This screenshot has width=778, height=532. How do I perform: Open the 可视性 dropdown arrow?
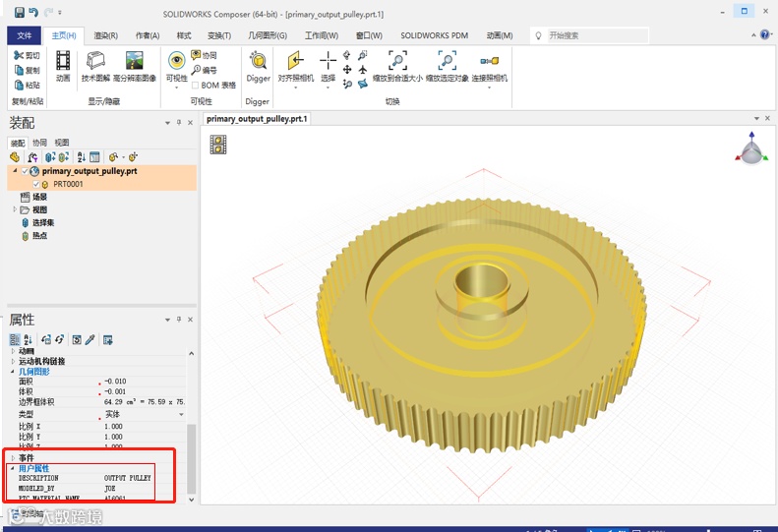pyautogui.click(x=177, y=88)
